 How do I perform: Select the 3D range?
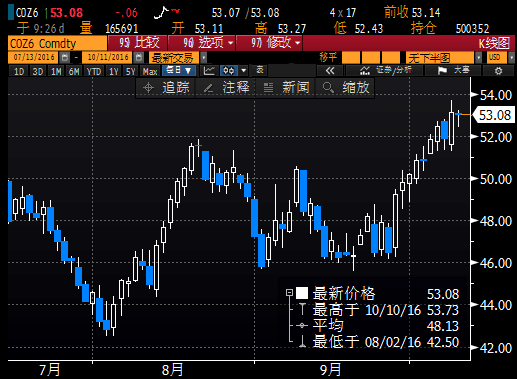click(38, 71)
